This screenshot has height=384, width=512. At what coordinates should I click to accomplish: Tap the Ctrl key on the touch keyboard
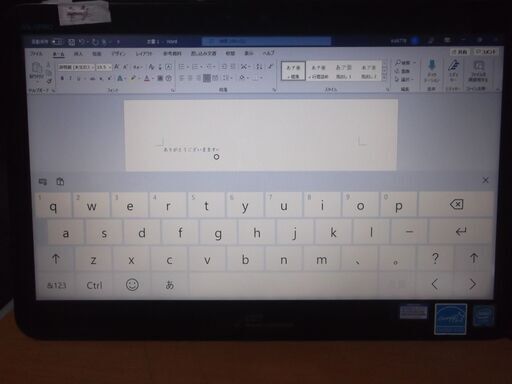coord(94,285)
